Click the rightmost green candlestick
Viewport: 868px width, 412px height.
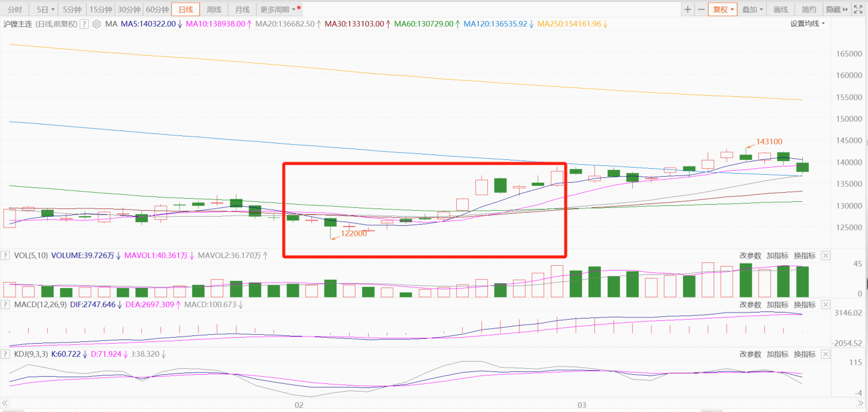point(803,166)
